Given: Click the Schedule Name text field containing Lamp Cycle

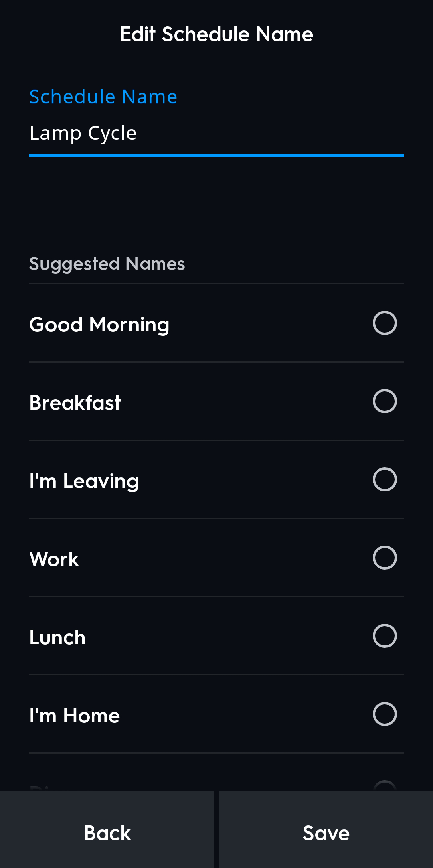Looking at the screenshot, I should coord(216,134).
